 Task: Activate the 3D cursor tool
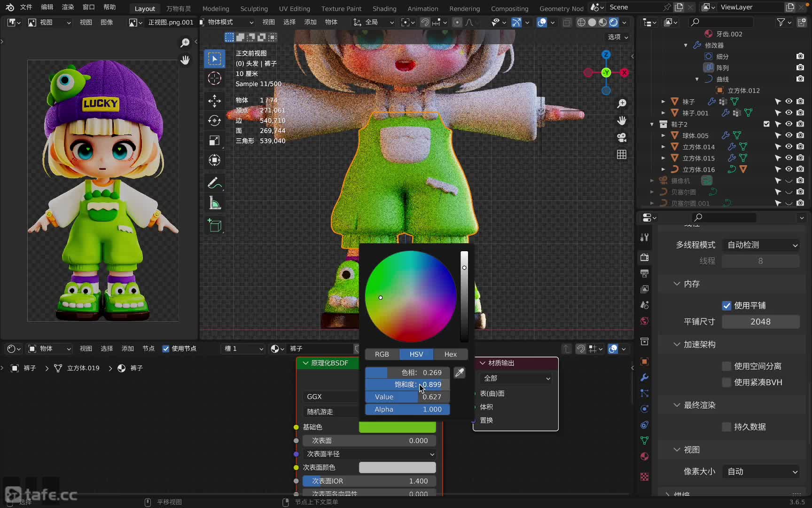click(x=215, y=78)
